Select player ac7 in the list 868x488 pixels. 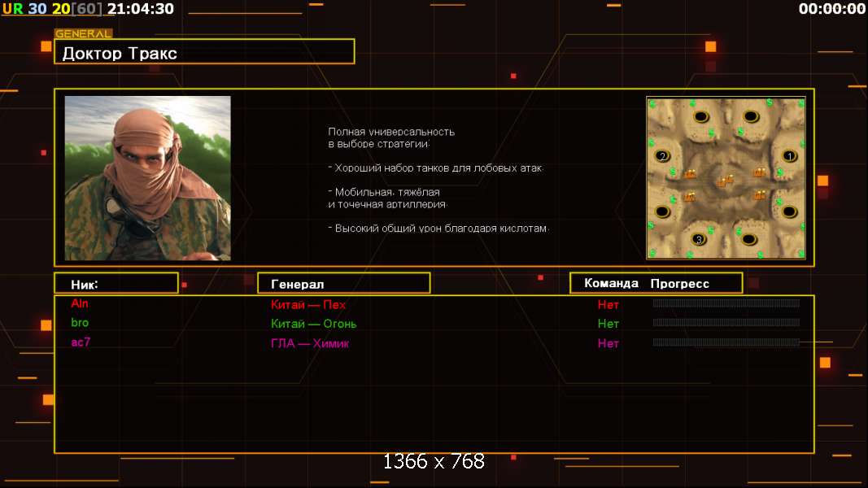pyautogui.click(x=81, y=342)
